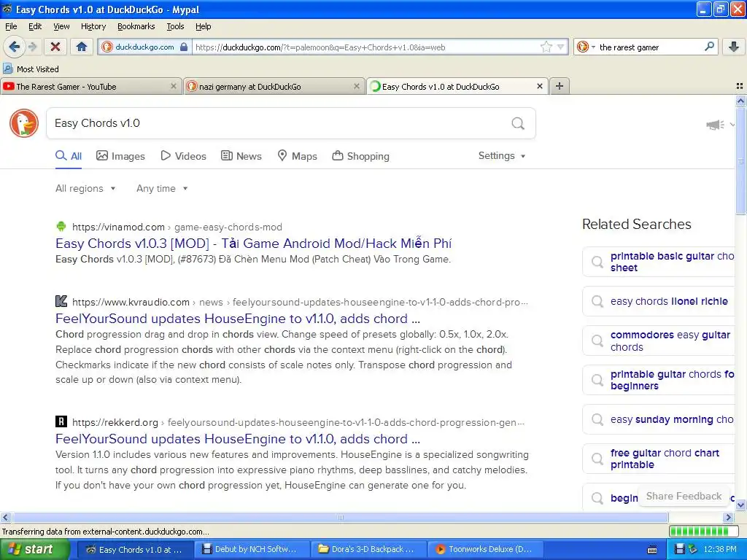Switch to News results

click(241, 156)
